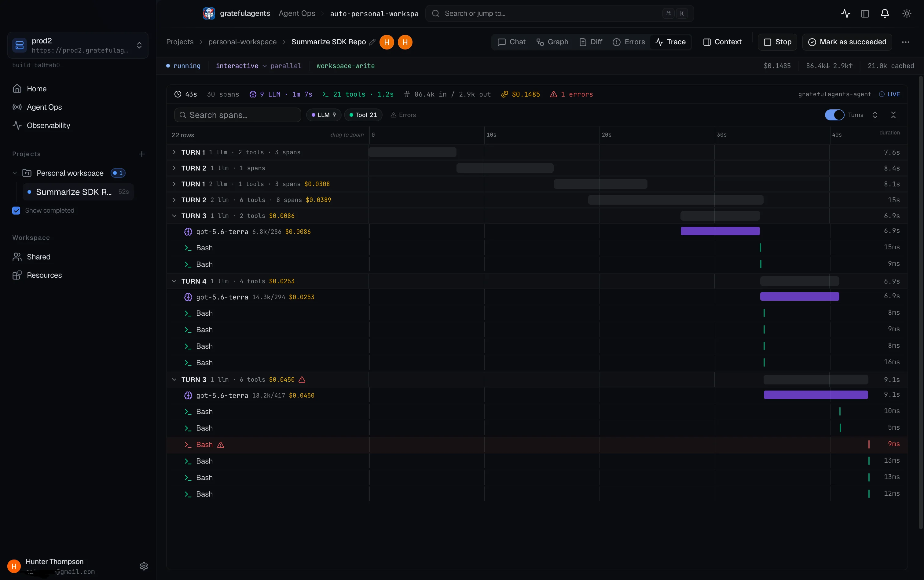Switch theme with the sun icon
Screen dimensions: 924x580
[906, 13]
